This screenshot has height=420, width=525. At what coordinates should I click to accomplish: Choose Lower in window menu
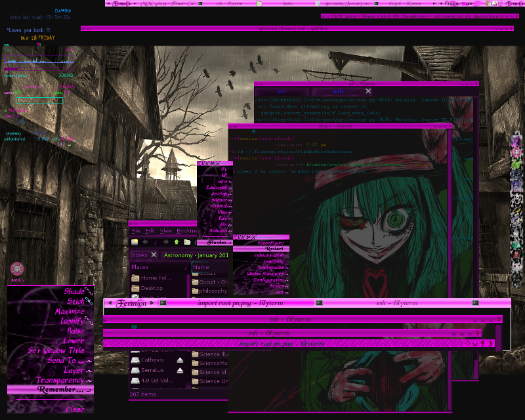pyautogui.click(x=51, y=341)
